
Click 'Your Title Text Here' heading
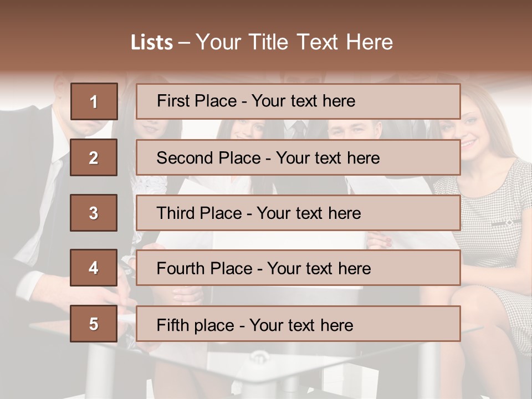click(x=294, y=42)
